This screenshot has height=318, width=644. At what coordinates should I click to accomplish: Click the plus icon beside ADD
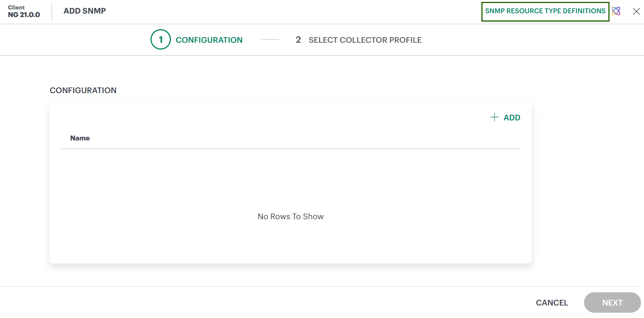(494, 117)
